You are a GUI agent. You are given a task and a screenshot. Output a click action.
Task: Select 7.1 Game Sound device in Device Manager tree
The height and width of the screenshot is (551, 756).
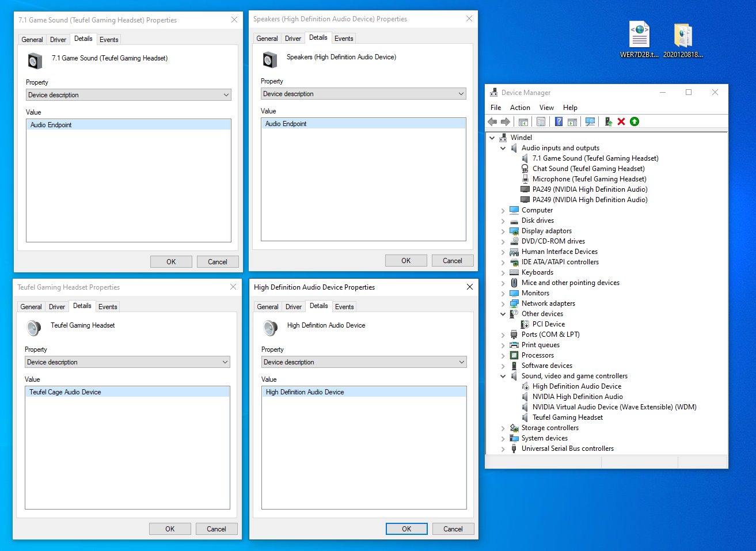coord(595,158)
